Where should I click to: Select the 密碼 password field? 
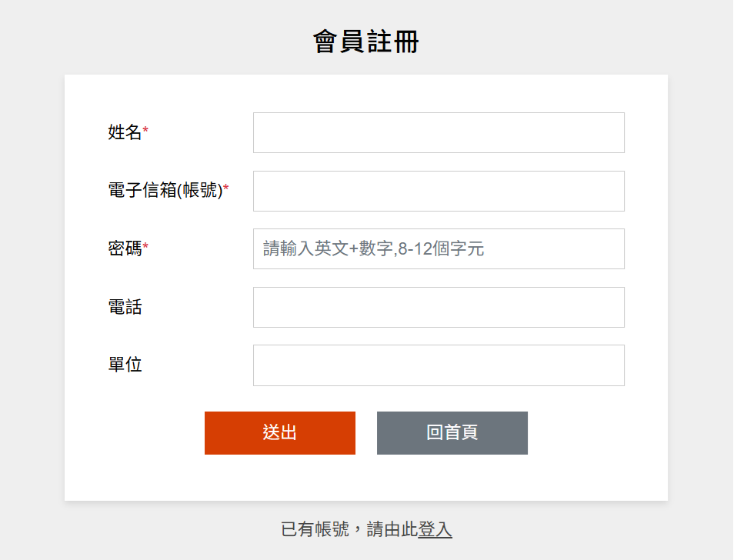439,249
